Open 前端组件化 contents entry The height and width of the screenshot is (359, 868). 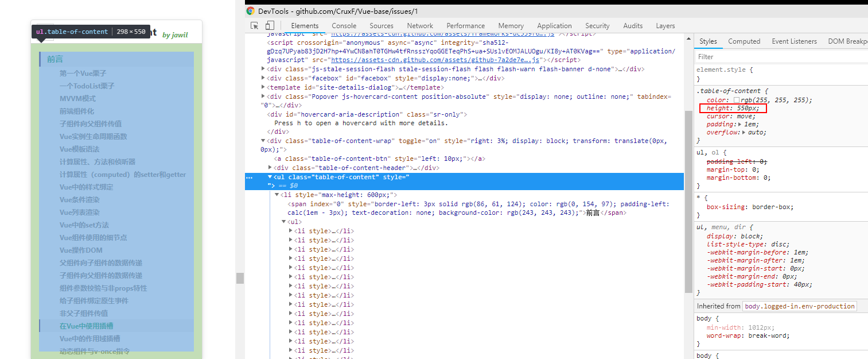(x=77, y=111)
